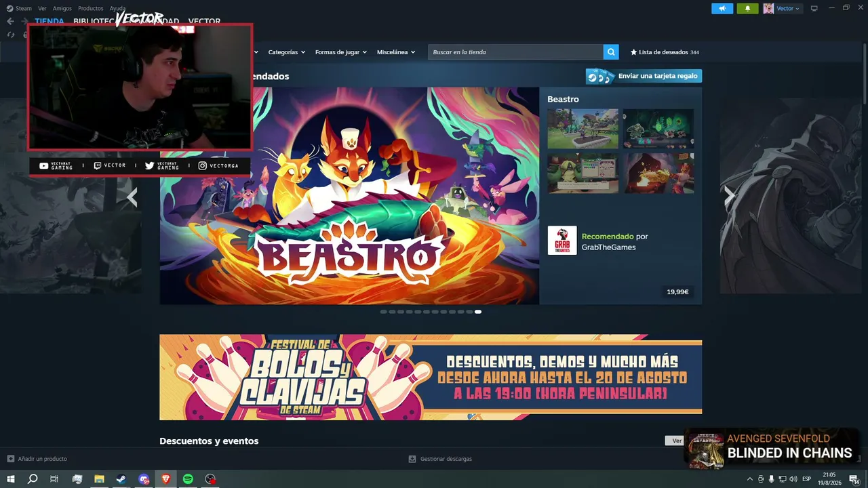Click the wishlist star icon
Image resolution: width=868 pixels, height=488 pixels.
pyautogui.click(x=634, y=52)
